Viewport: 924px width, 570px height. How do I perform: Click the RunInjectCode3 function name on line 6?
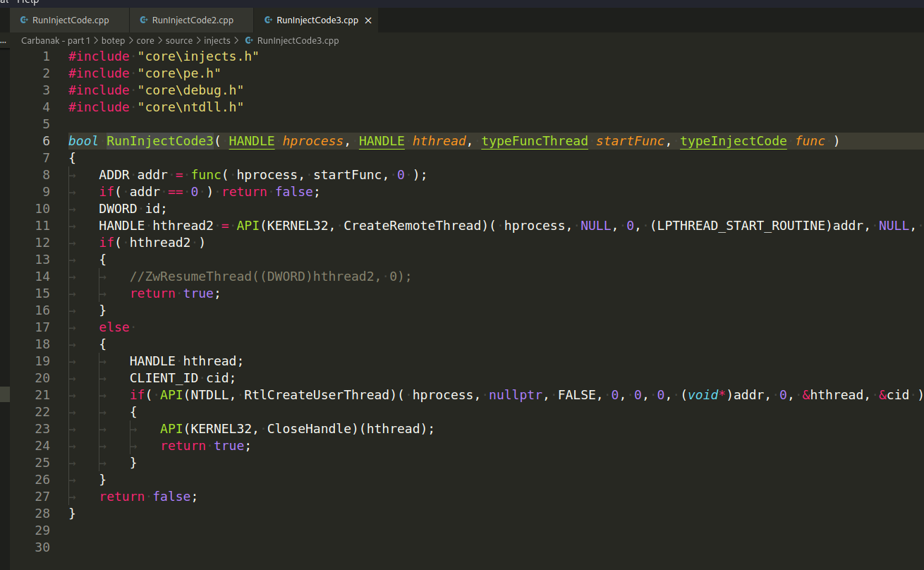pos(160,141)
